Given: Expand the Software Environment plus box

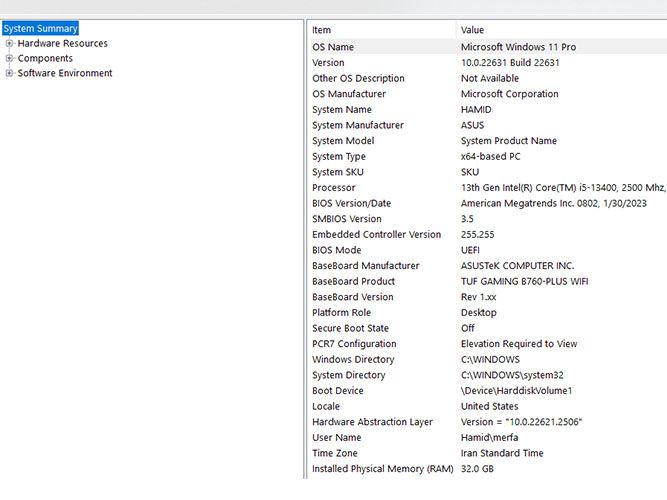Looking at the screenshot, I should click(x=9, y=73).
